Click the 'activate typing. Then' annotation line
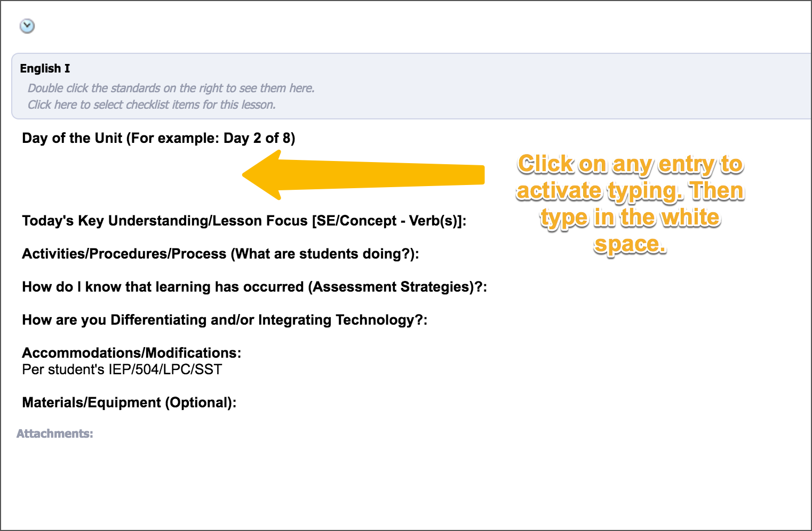Image resolution: width=812 pixels, height=531 pixels. point(630,191)
